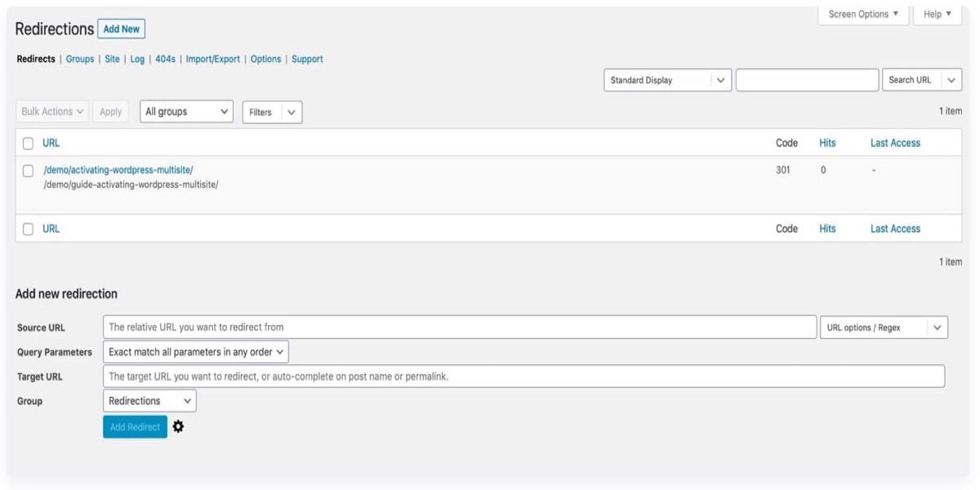980x490 pixels.
Task: Click the Source URL label
Action: click(41, 328)
